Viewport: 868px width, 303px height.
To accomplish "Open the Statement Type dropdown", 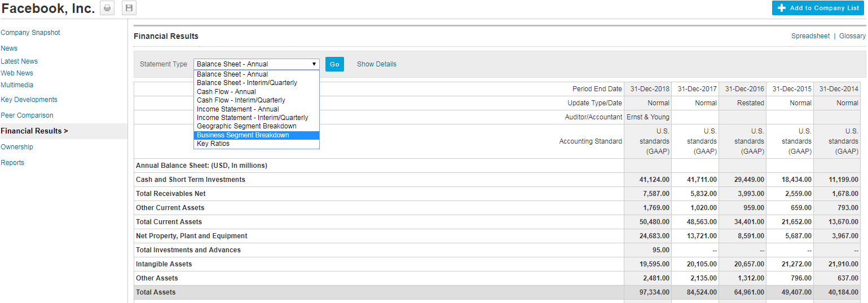I will (256, 64).
